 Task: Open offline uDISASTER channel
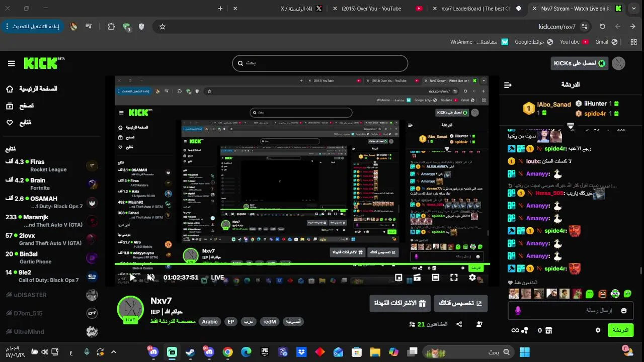51,295
